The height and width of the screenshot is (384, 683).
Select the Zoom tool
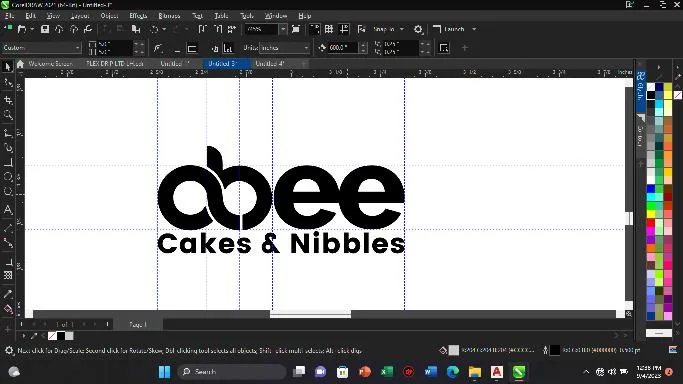(8, 115)
